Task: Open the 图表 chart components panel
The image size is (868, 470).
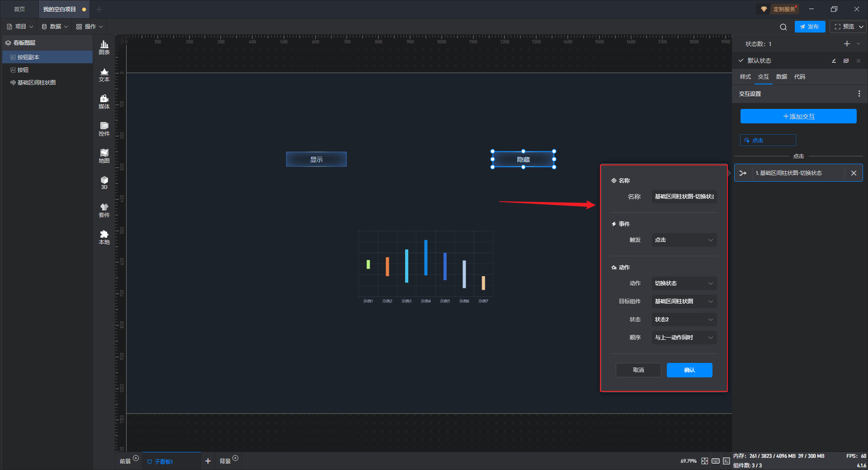Action: click(104, 47)
